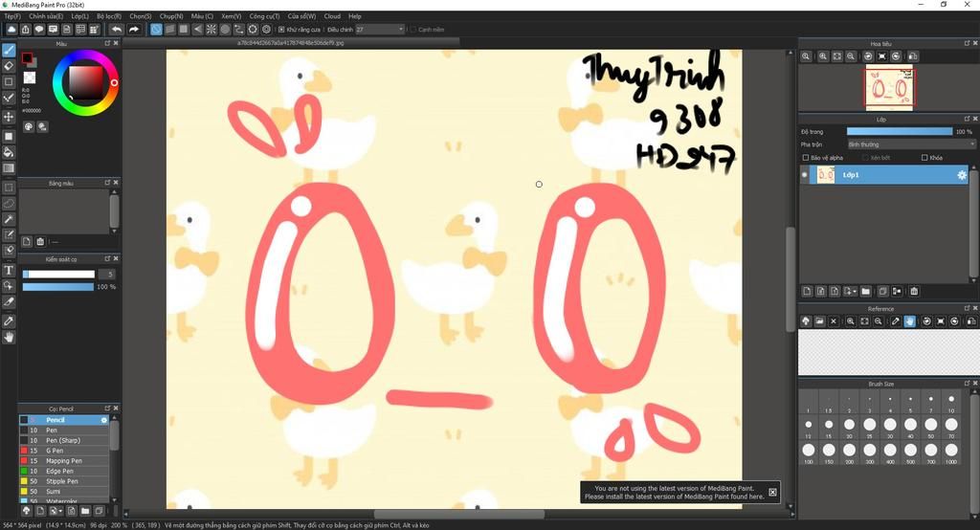Open the cloud icon in the top toolbar
The height and width of the screenshot is (530, 980).
(11, 30)
